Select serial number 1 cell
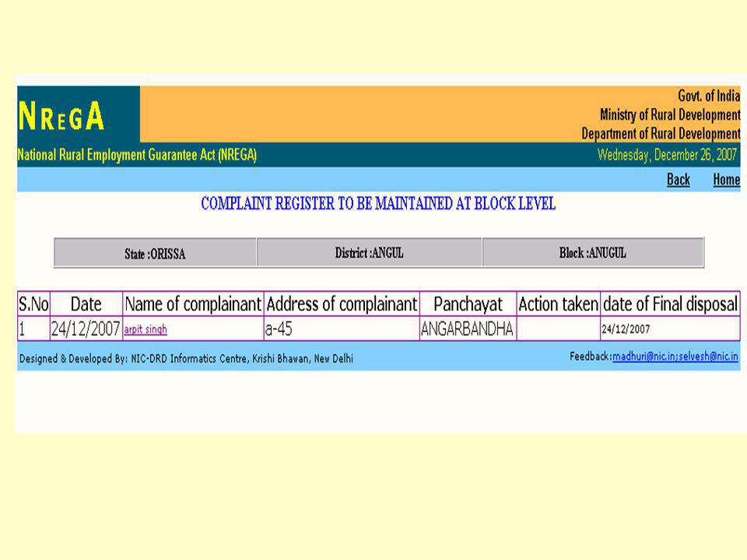 tap(33, 328)
